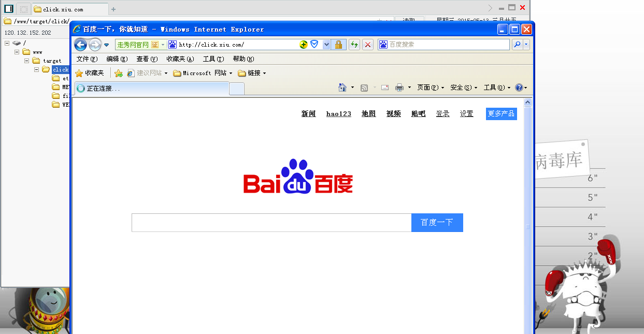This screenshot has width=644, height=334.
Task: Click the Baidu logo
Action: pyautogui.click(x=298, y=177)
